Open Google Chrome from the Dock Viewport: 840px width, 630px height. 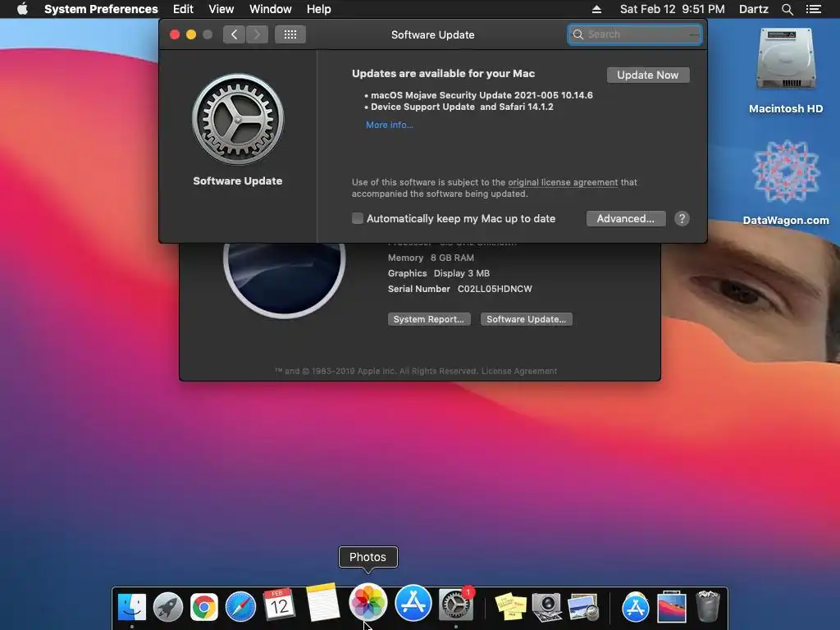coord(204,606)
